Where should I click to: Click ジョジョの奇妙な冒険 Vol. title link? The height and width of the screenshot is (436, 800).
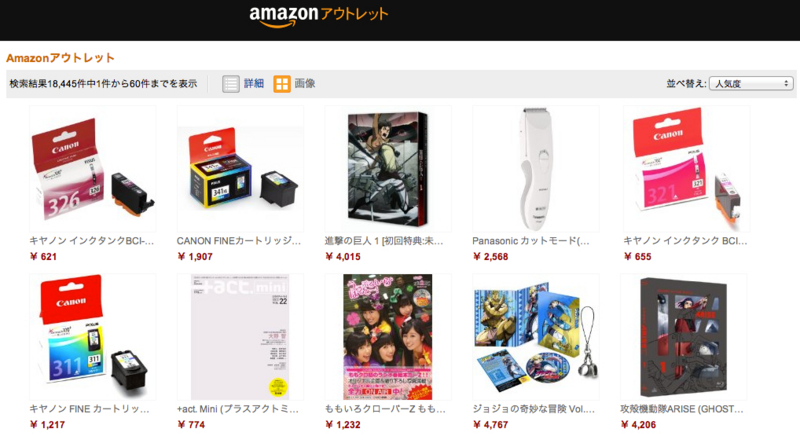click(x=534, y=409)
